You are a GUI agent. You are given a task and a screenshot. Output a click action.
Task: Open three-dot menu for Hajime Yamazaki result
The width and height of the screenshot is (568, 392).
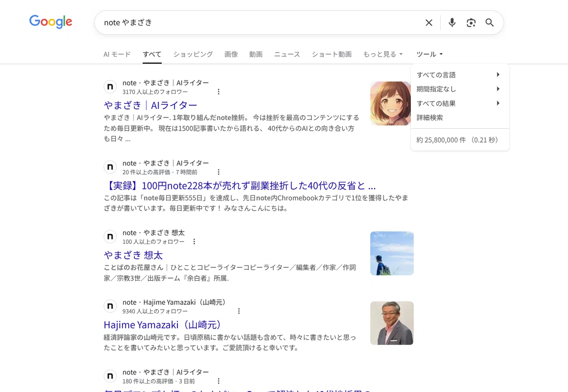pos(239,312)
